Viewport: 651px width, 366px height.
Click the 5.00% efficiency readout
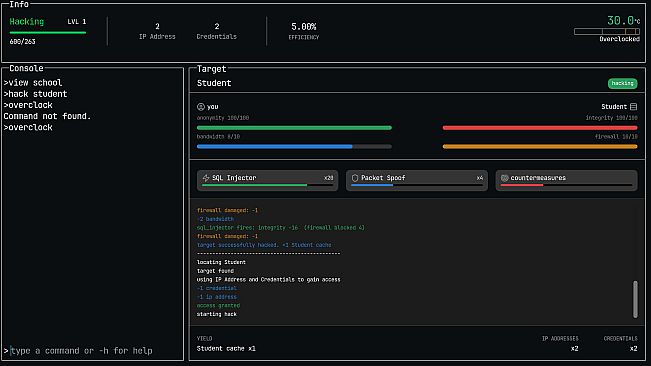303,27
